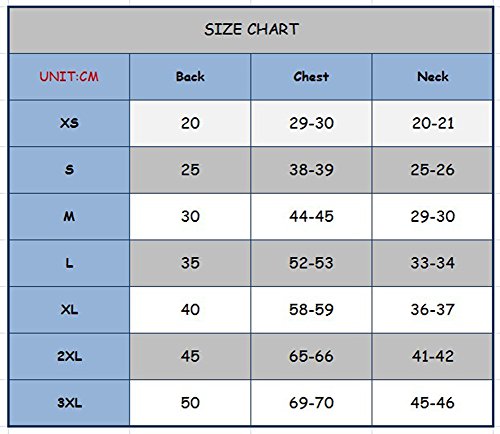Click the Neck column header

tap(432, 77)
